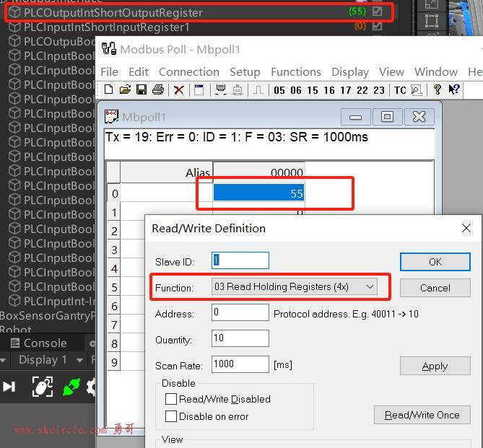Click the Address input field

(240, 312)
